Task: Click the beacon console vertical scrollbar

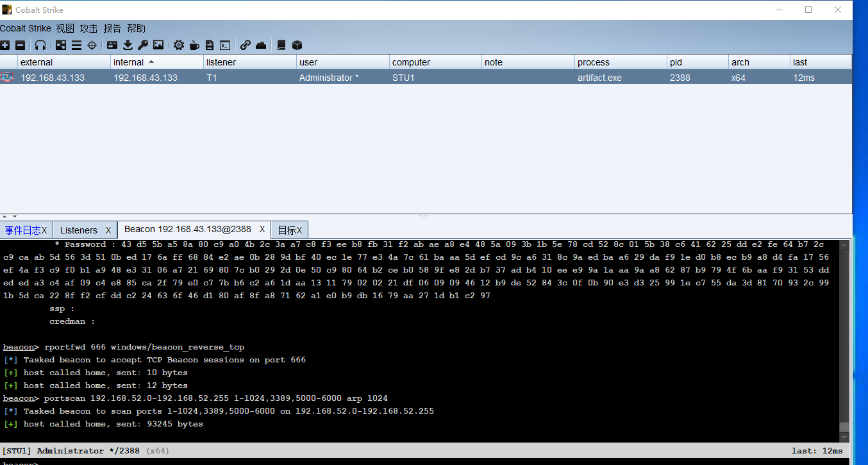Action: point(844,341)
